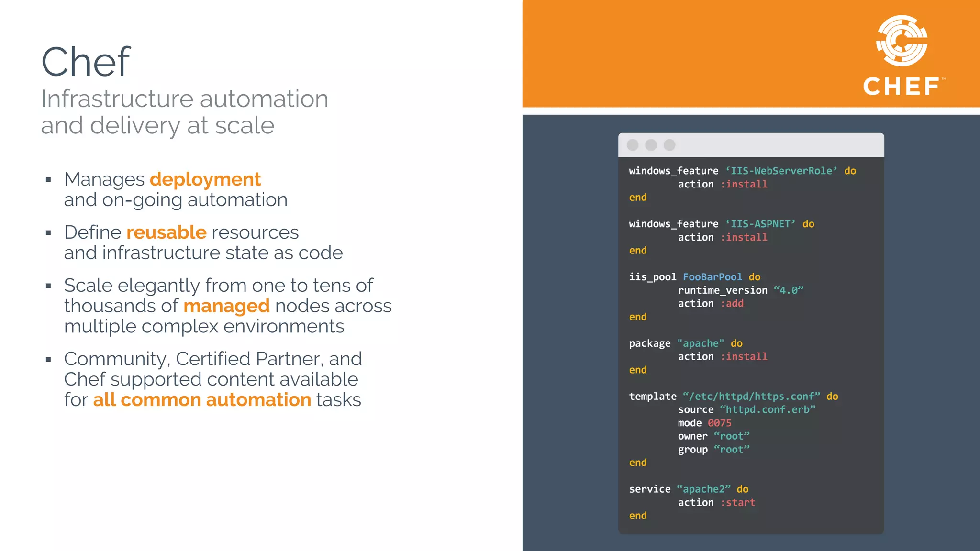Click the orange word managed

pyautogui.click(x=226, y=306)
